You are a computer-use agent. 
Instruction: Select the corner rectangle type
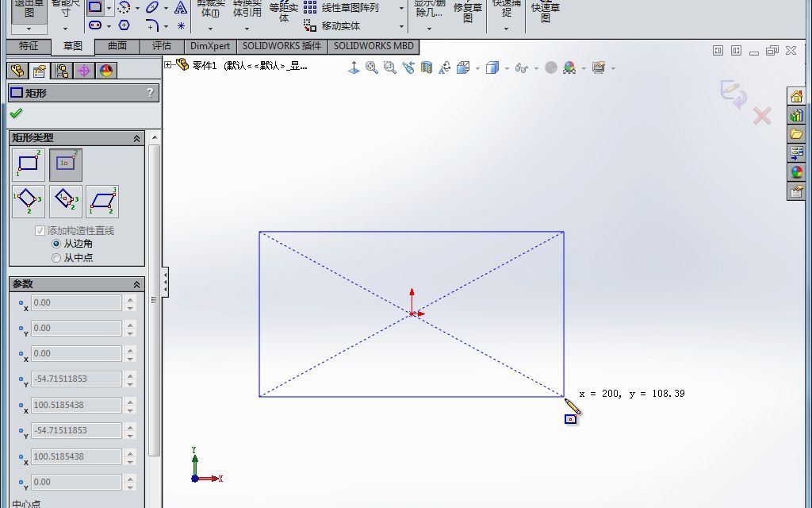click(28, 164)
